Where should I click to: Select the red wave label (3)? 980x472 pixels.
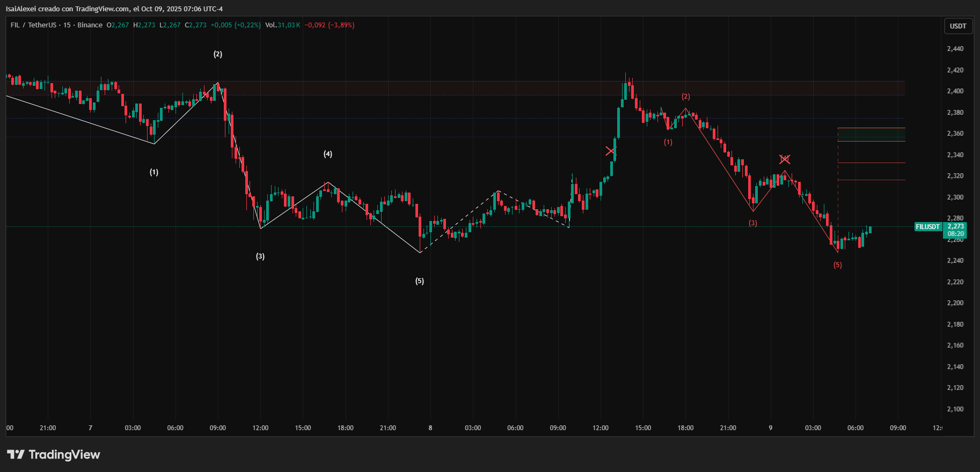pos(753,223)
